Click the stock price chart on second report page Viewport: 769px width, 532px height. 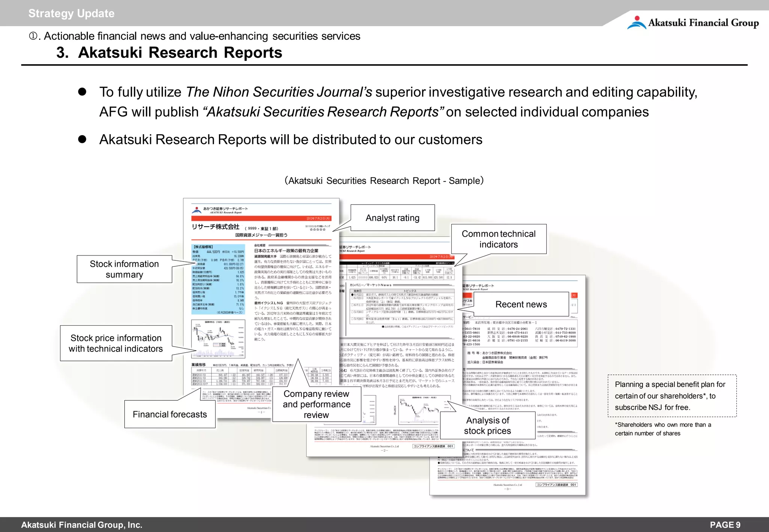coord(424,410)
